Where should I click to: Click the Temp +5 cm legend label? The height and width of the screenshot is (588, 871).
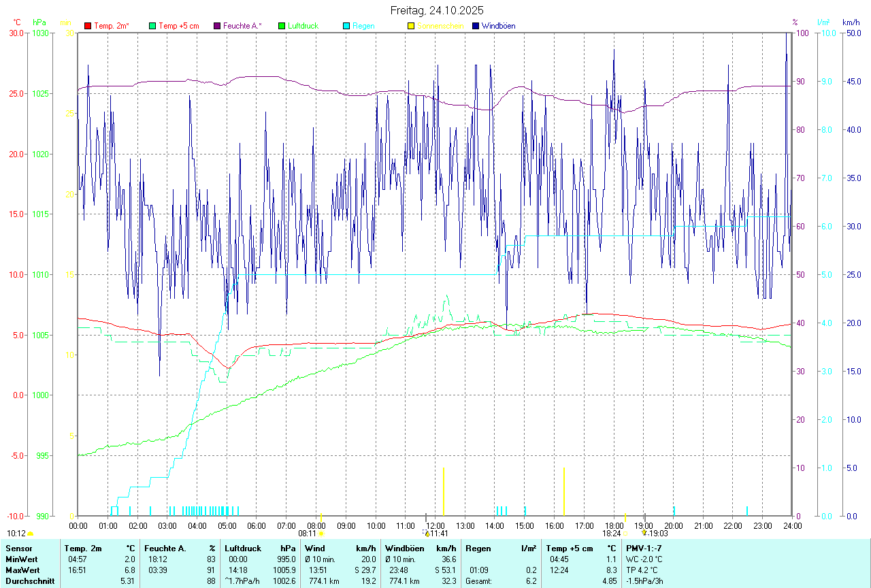tap(178, 26)
